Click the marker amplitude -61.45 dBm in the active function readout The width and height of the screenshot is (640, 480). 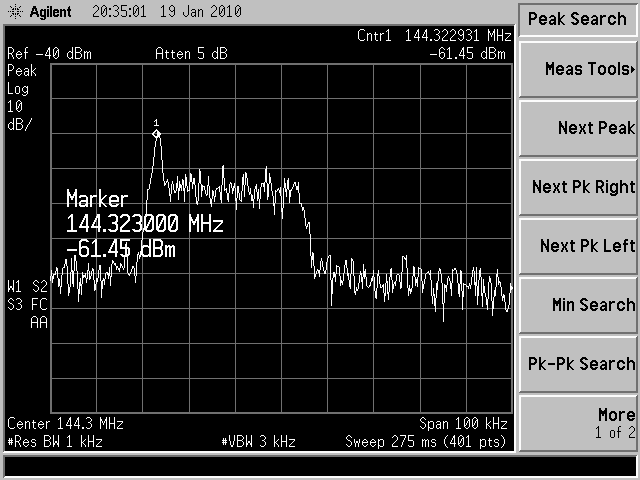pos(121,249)
